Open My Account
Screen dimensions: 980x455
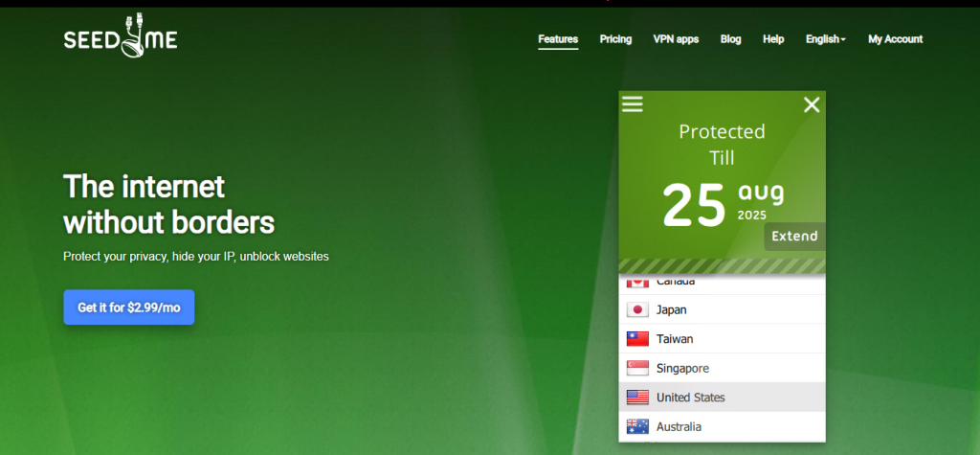895,39
